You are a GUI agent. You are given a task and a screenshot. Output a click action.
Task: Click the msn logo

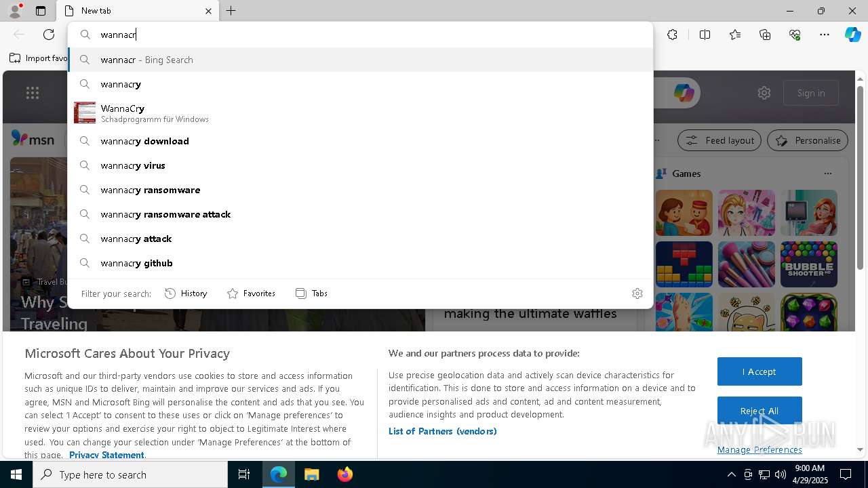click(33, 139)
